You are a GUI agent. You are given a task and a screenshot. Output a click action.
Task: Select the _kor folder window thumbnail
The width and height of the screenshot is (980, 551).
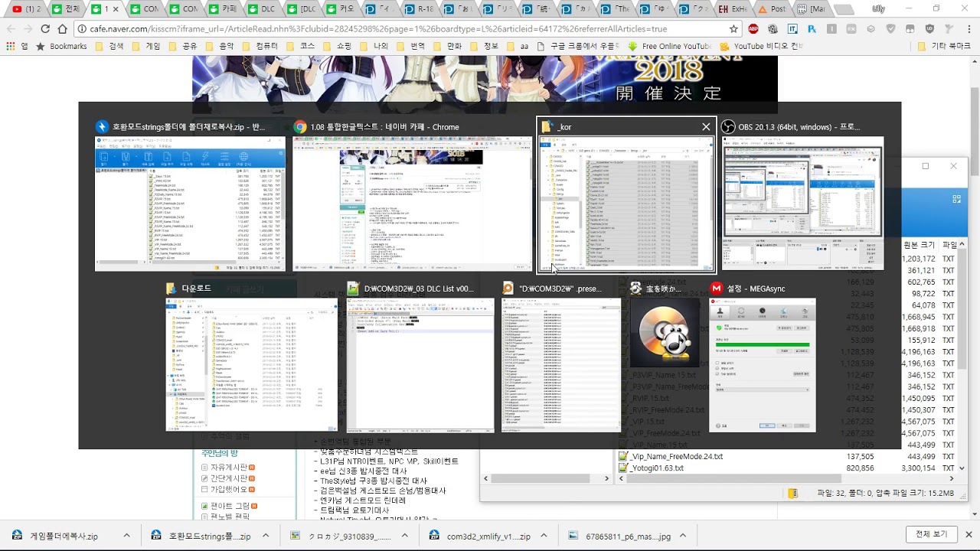click(x=626, y=204)
